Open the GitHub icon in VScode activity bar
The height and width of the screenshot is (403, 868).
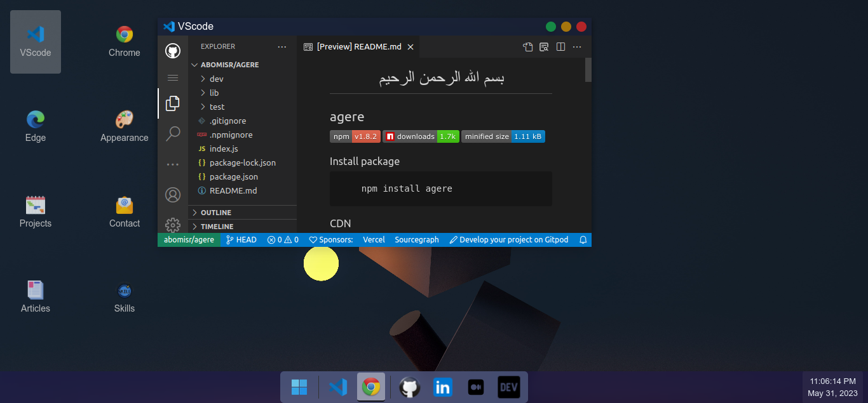point(173,51)
